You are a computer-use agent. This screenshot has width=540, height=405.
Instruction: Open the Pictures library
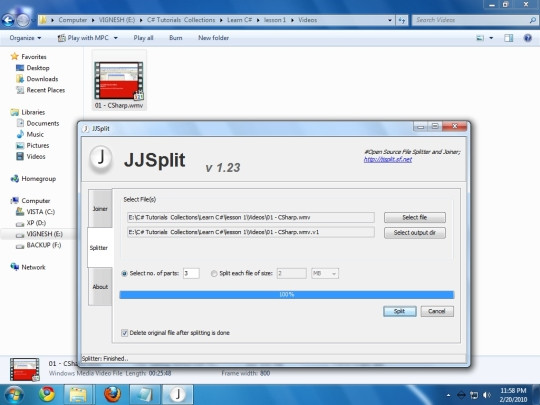[38, 145]
